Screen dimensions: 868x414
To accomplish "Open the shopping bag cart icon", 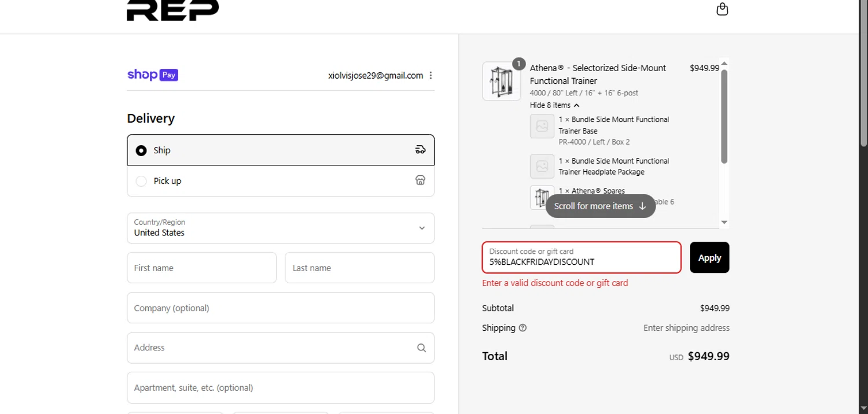I will pyautogui.click(x=722, y=9).
